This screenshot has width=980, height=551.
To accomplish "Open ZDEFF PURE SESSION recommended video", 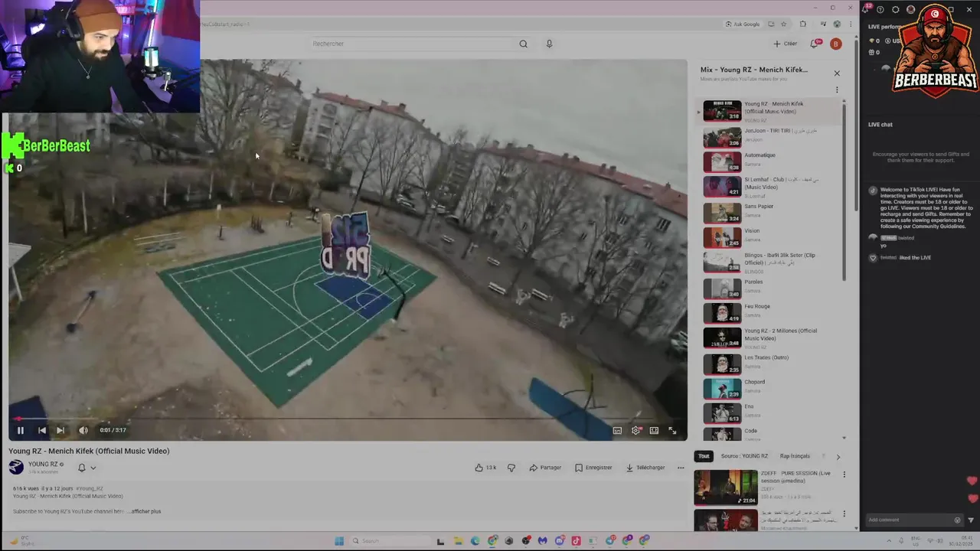I will (x=726, y=487).
